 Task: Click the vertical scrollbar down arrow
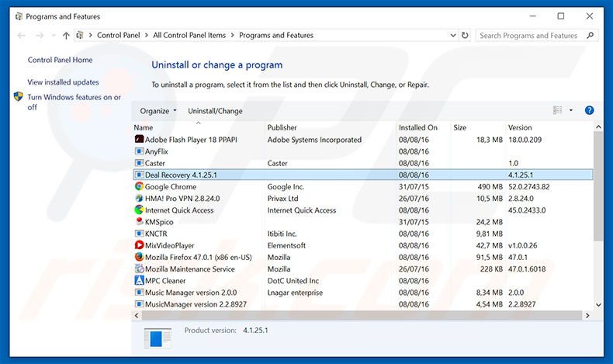pos(598,304)
